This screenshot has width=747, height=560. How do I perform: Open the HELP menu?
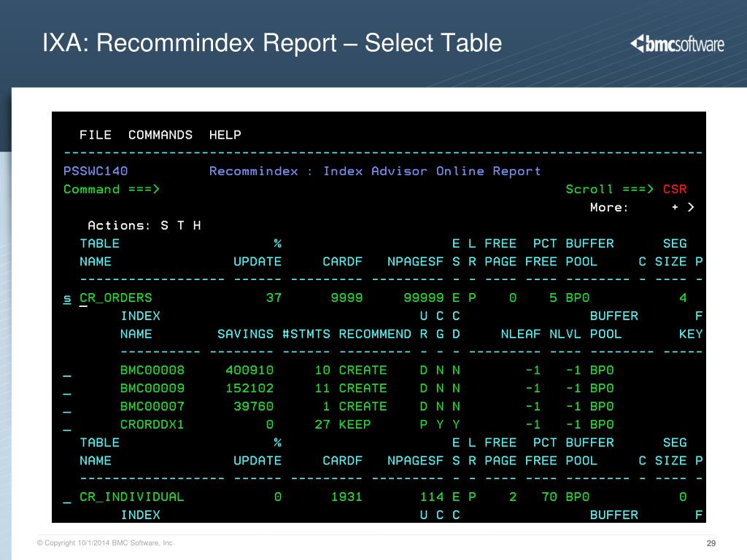coord(225,135)
